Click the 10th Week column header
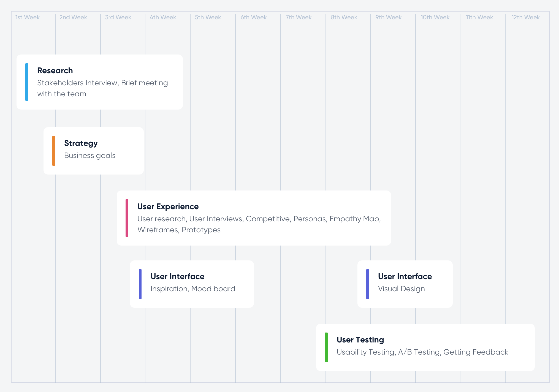Screen dimensions: 559x392 pyautogui.click(x=435, y=17)
